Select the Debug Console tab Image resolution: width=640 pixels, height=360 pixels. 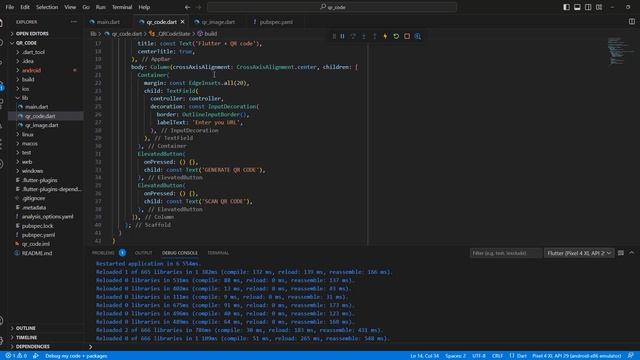click(x=180, y=253)
